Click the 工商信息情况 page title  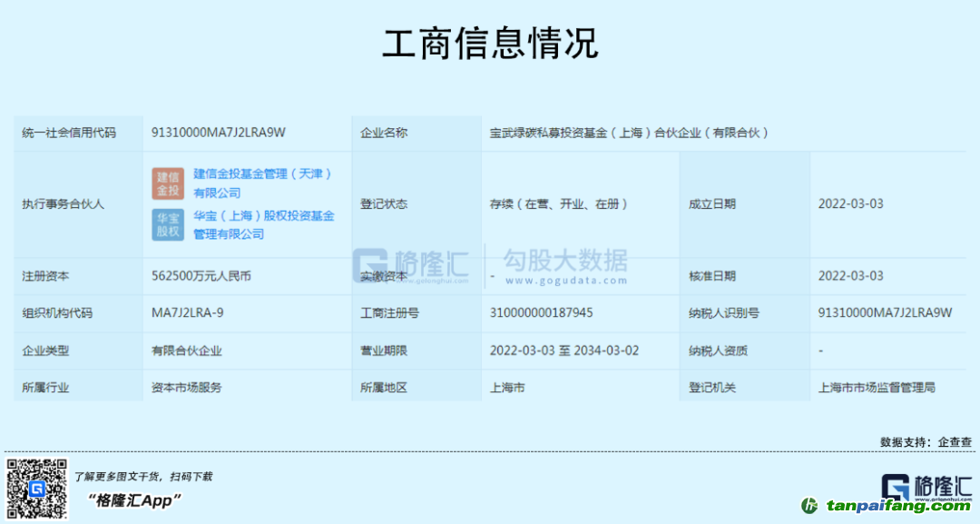[x=490, y=44]
